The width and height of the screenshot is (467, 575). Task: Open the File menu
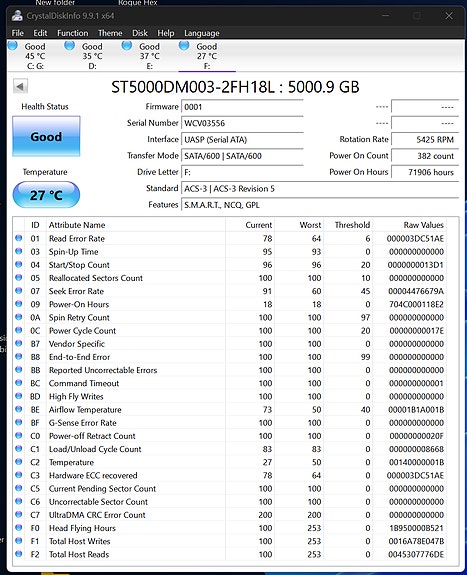coord(18,33)
